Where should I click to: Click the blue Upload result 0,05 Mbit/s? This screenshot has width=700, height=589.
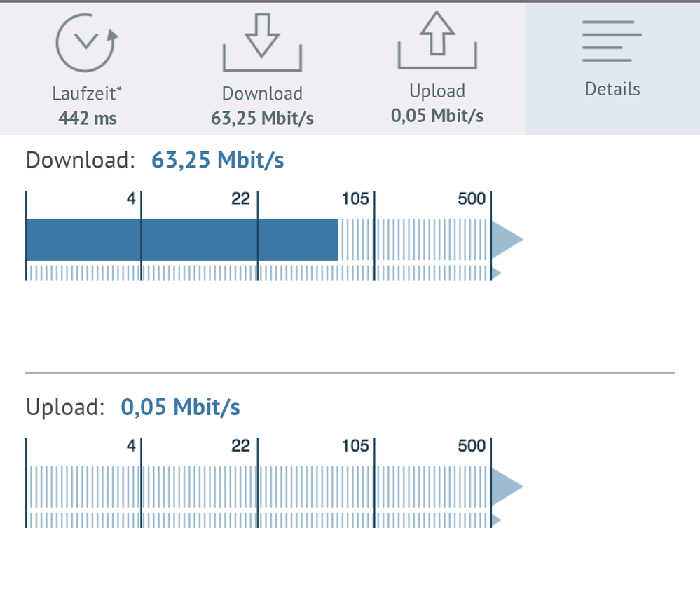pyautogui.click(x=181, y=407)
